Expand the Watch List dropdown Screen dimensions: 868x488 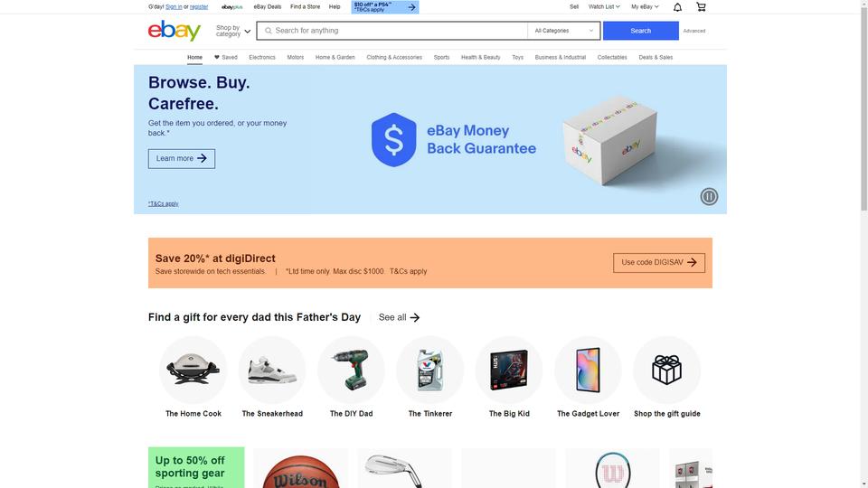(x=604, y=7)
